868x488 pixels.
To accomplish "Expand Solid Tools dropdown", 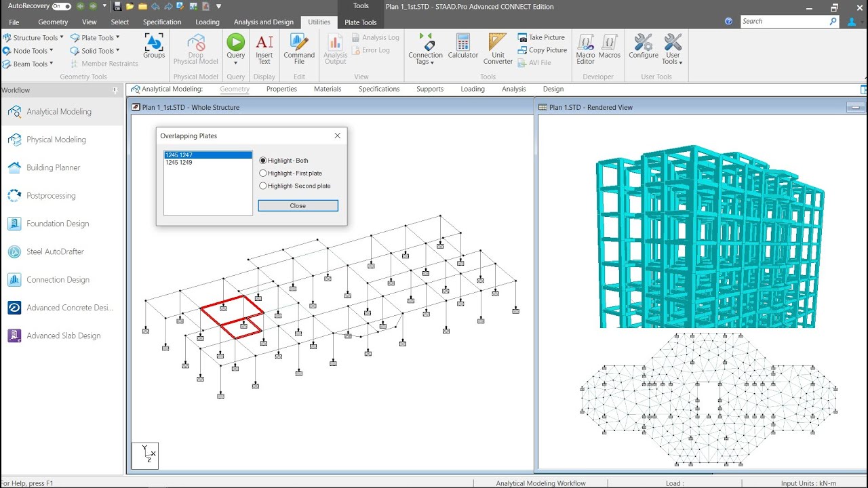I will click(117, 50).
